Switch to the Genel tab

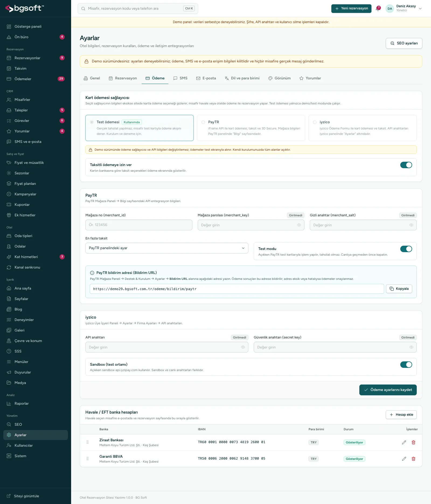[92, 78]
